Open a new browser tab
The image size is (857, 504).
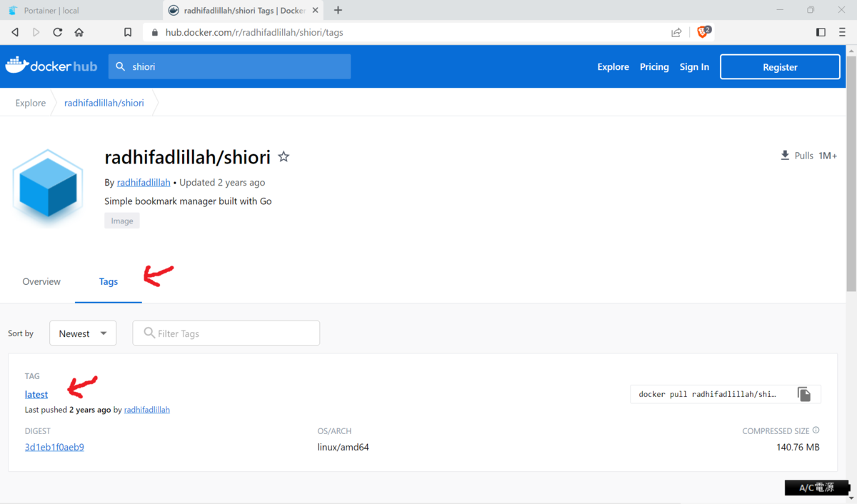338,10
